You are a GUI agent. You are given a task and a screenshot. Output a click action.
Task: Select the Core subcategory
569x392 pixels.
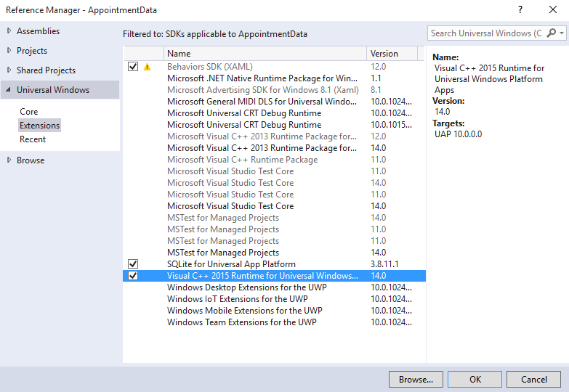point(29,112)
